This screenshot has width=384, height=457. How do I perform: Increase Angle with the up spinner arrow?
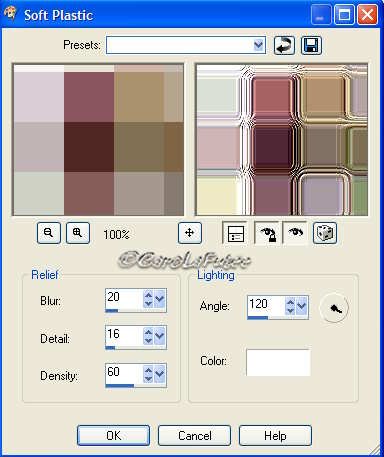pyautogui.click(x=290, y=302)
